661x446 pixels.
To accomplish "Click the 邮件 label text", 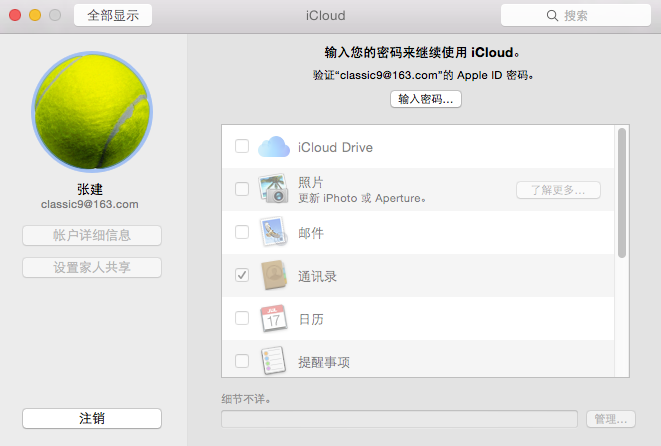I will (x=311, y=233).
